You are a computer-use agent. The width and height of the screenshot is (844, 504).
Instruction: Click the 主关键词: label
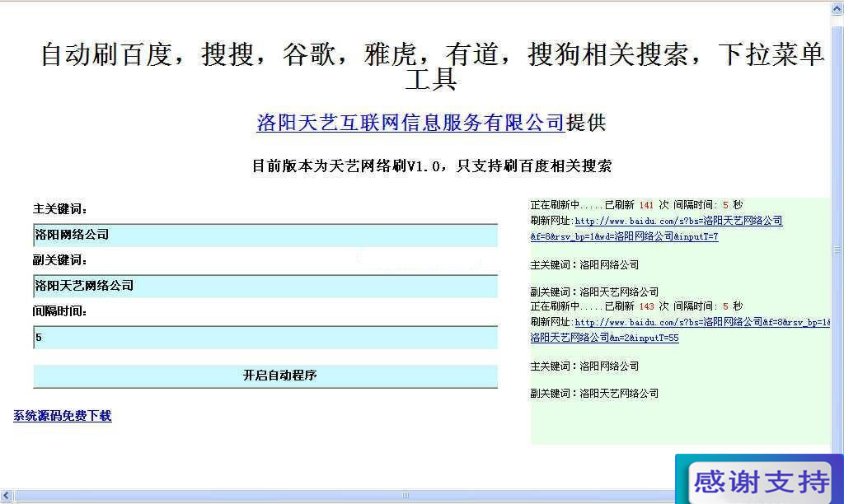(59, 208)
